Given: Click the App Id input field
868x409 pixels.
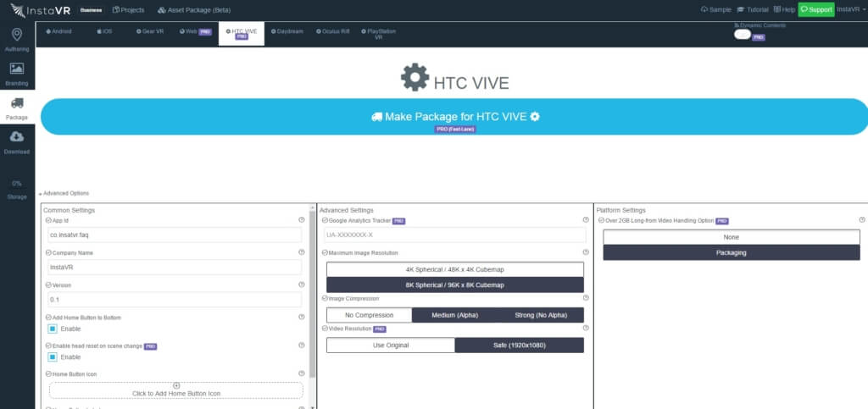Looking at the screenshot, I should [175, 235].
